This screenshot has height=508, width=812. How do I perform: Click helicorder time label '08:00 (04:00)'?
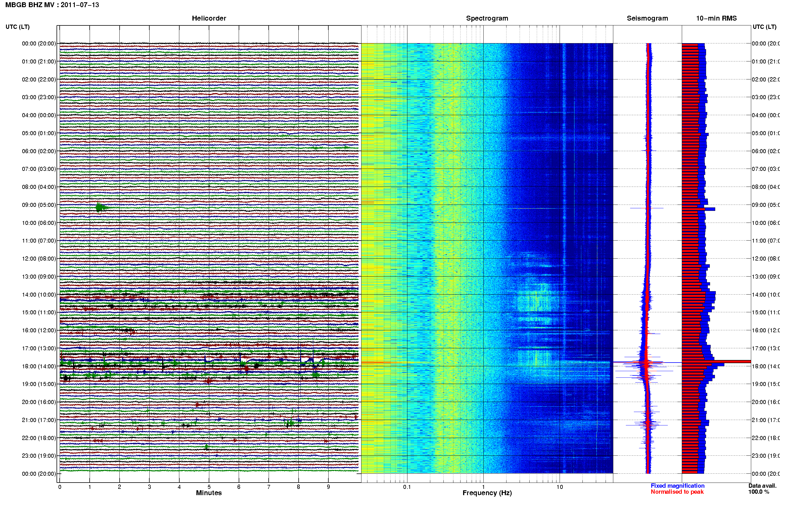(39, 187)
